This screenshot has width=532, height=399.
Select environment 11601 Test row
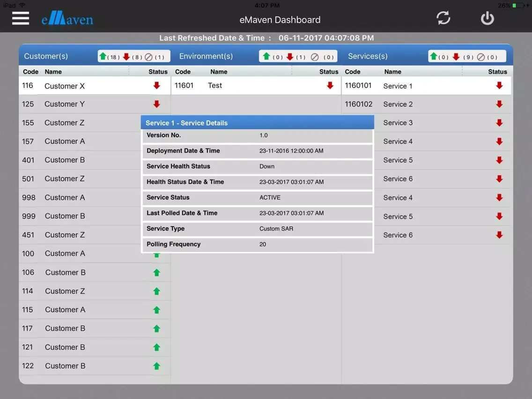(256, 86)
